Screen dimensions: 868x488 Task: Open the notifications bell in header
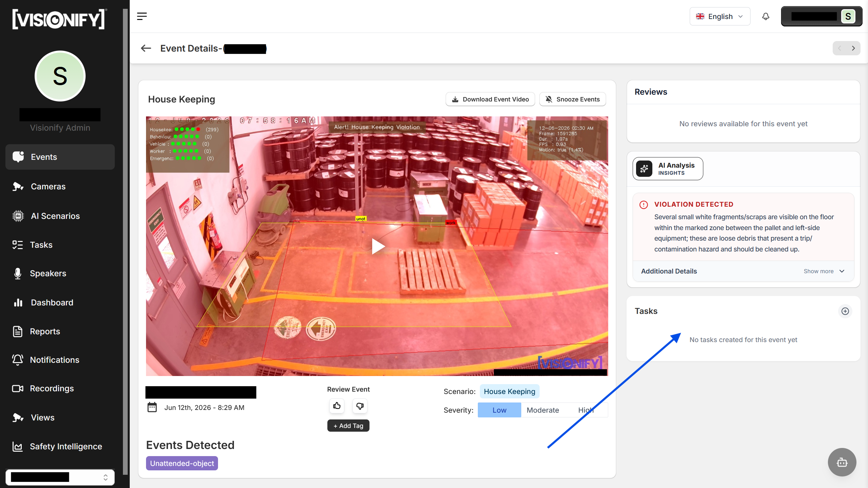coord(765,16)
